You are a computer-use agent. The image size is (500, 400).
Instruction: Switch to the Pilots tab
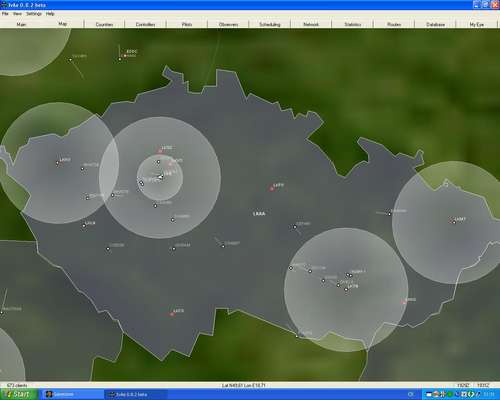(x=187, y=24)
